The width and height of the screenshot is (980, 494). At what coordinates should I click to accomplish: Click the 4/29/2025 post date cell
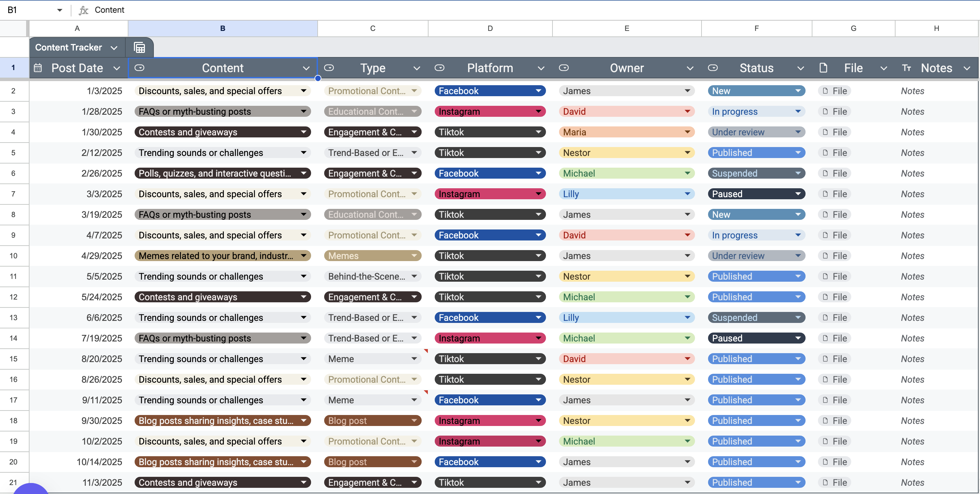coord(102,256)
